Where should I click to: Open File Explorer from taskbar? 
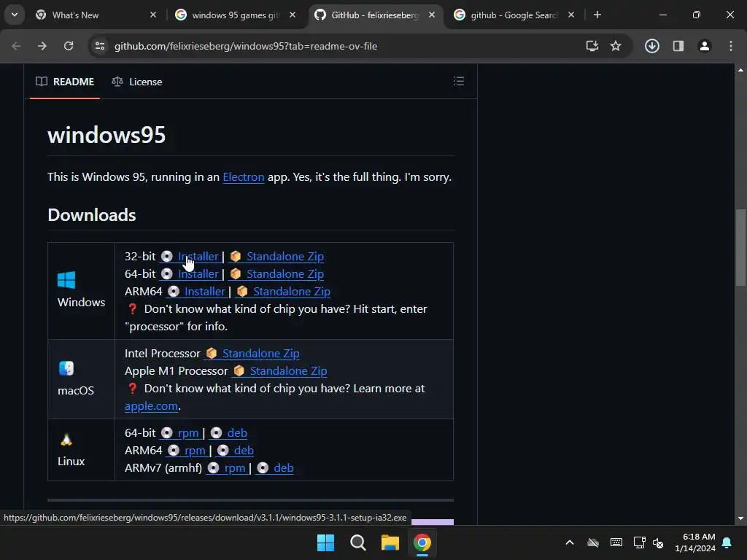pyautogui.click(x=390, y=542)
